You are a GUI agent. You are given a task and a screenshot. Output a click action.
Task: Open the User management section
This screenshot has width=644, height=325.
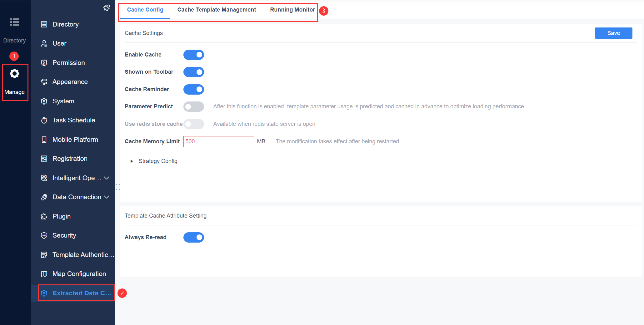pyautogui.click(x=59, y=43)
